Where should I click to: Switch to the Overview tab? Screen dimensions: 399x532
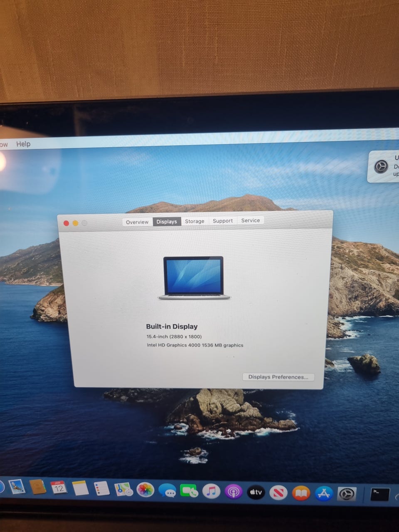(x=137, y=222)
